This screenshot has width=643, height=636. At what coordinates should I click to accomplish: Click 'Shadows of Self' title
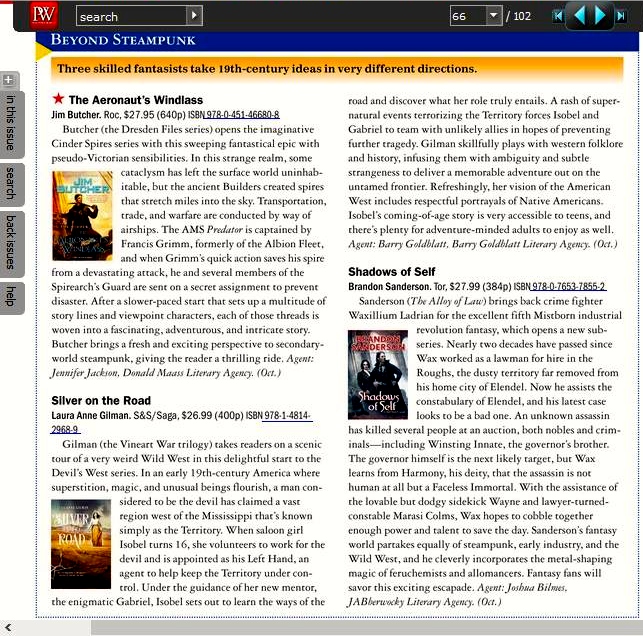pos(391,272)
